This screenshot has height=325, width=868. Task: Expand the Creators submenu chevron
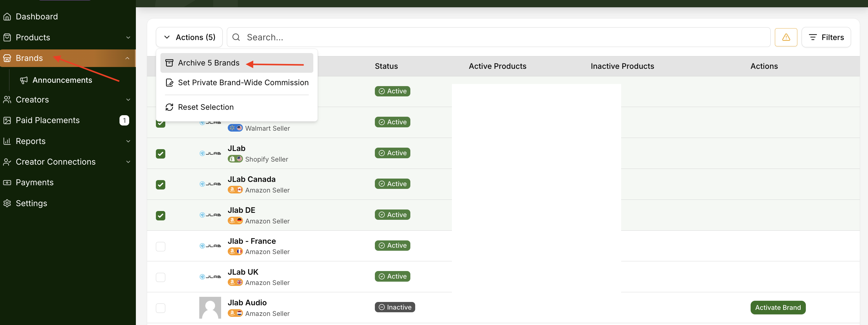pos(128,100)
